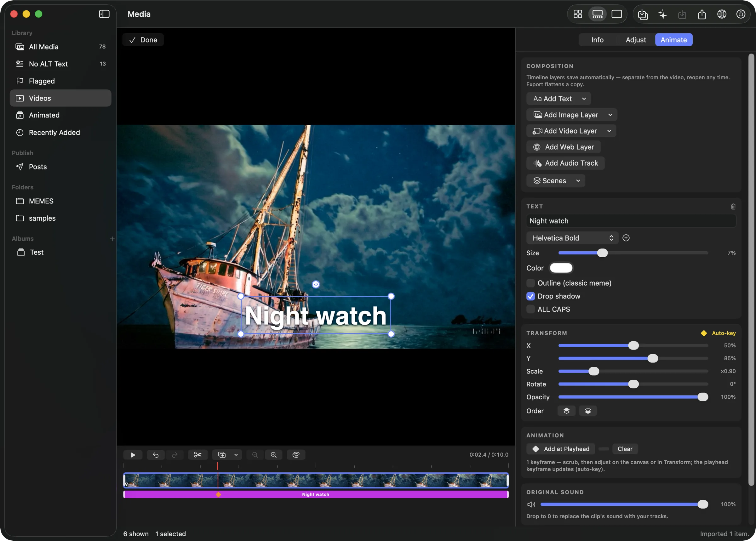Screen dimensions: 756x541
Task: Delete the text layer with trash icon
Action: pyautogui.click(x=733, y=207)
